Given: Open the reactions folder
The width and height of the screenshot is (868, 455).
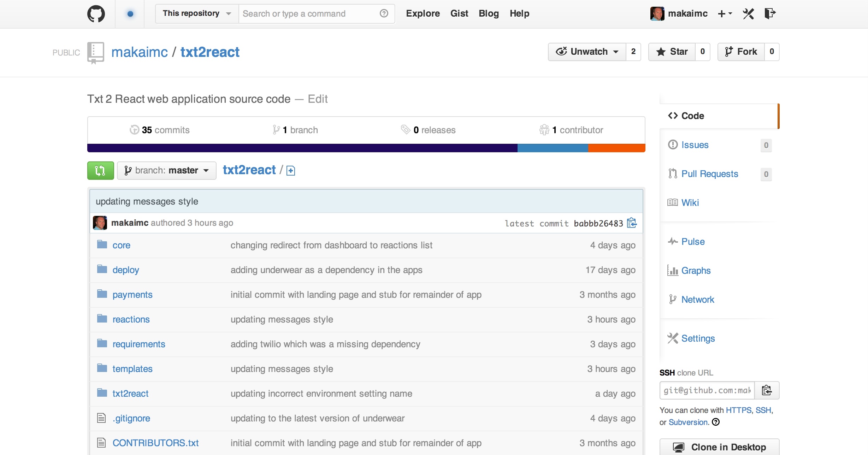Looking at the screenshot, I should click(131, 319).
